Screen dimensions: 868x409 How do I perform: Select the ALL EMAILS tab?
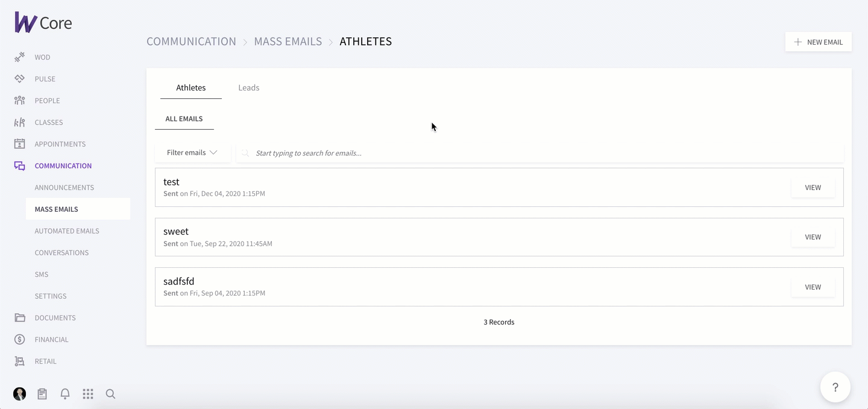point(184,119)
